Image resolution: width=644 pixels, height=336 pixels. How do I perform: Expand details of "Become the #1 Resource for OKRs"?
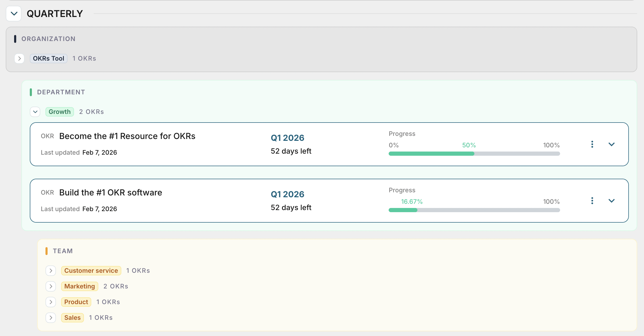coord(611,144)
